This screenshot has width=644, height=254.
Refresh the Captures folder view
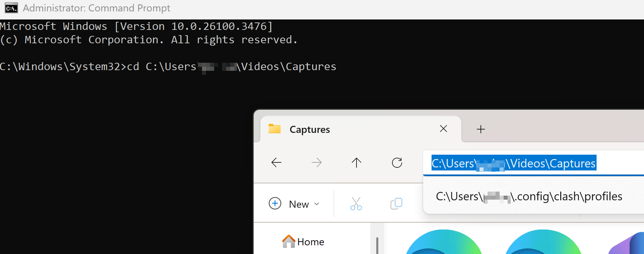397,163
